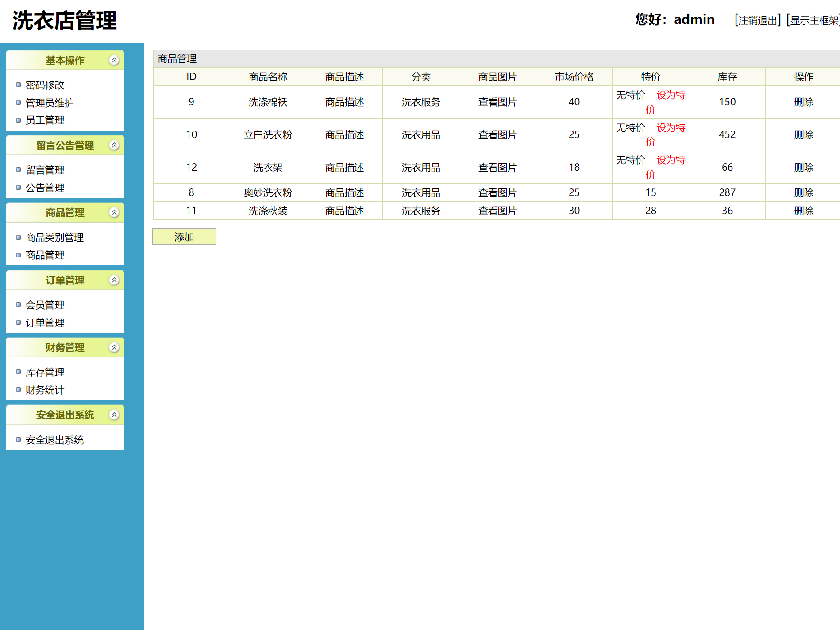Click the bullet icon beside 商品类别管理
Image resolution: width=840 pixels, height=630 pixels.
[18, 237]
